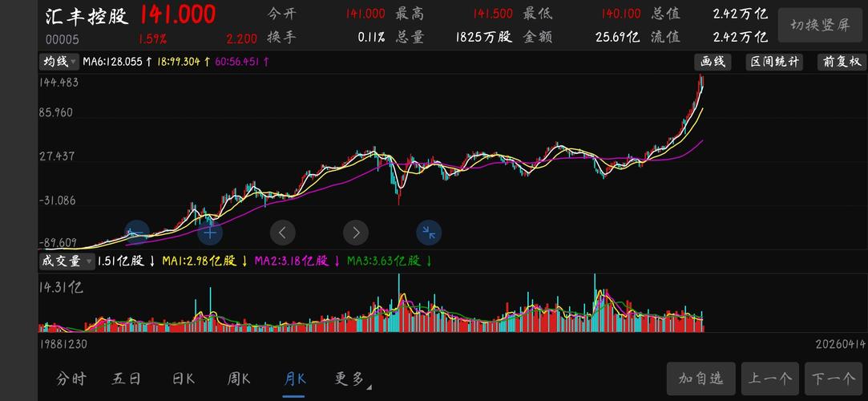Tap the 144.483 price axis label
Image resolution: width=868 pixels, height=401 pixels.
59,83
